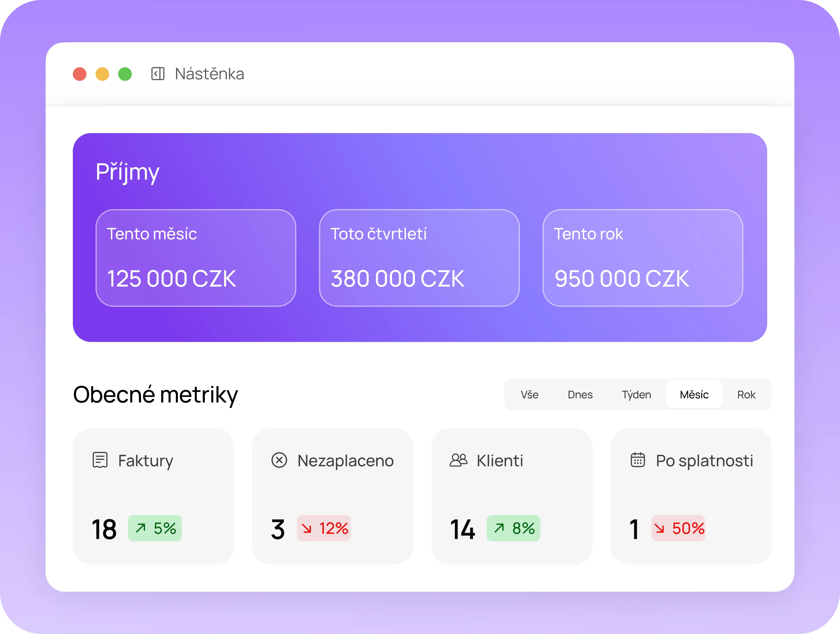
Task: Click the Nezaplaceno count 3
Action: (x=278, y=529)
